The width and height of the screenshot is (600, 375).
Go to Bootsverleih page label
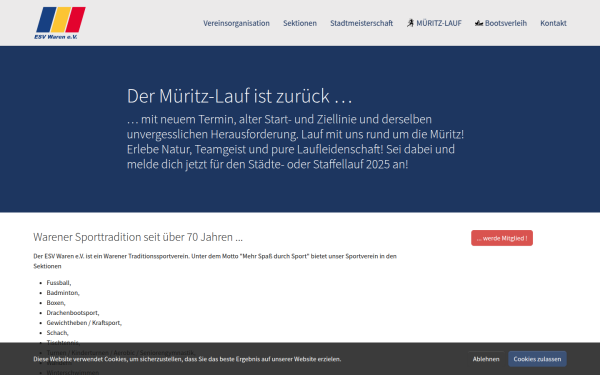pos(506,23)
